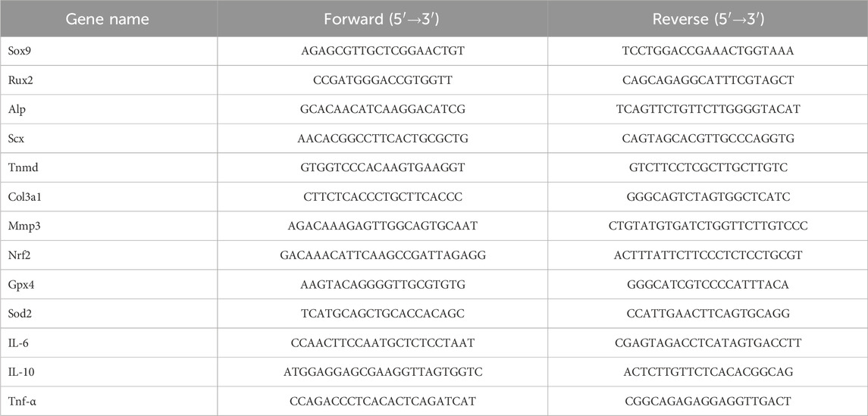Click the Sox9 forward primer AGAGCGTTGCTCGGAACTGT
Screen dimensions: 868x416
[383, 51]
